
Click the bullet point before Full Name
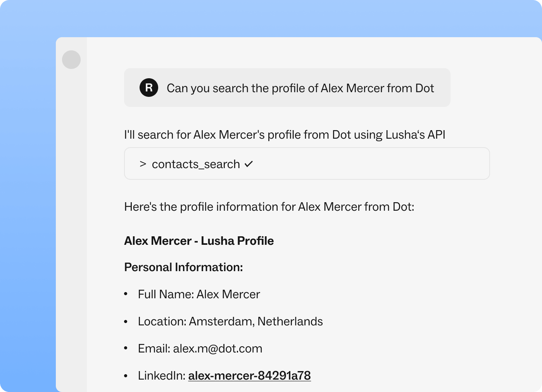coord(126,294)
